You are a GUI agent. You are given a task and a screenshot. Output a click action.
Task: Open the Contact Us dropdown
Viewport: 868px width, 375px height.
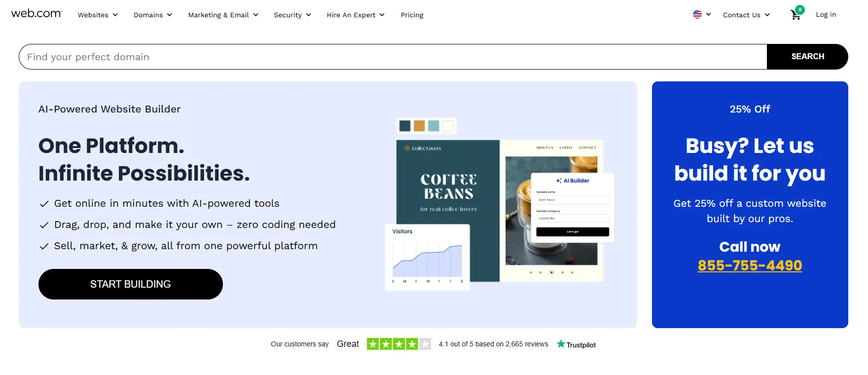pyautogui.click(x=746, y=15)
